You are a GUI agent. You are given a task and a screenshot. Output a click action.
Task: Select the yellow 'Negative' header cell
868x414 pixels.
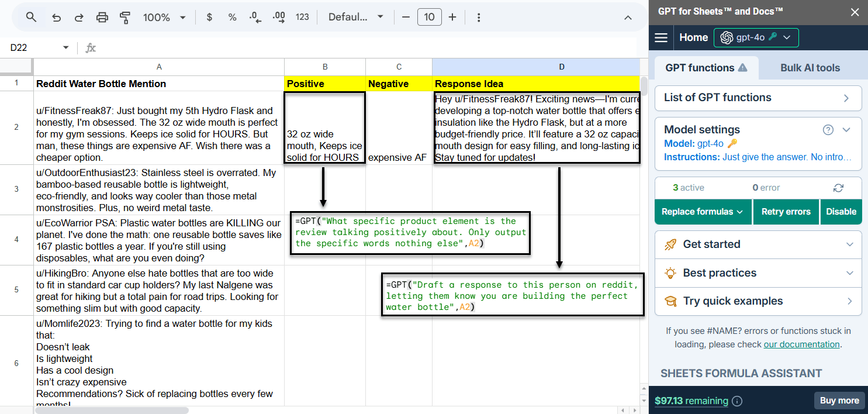click(x=399, y=84)
